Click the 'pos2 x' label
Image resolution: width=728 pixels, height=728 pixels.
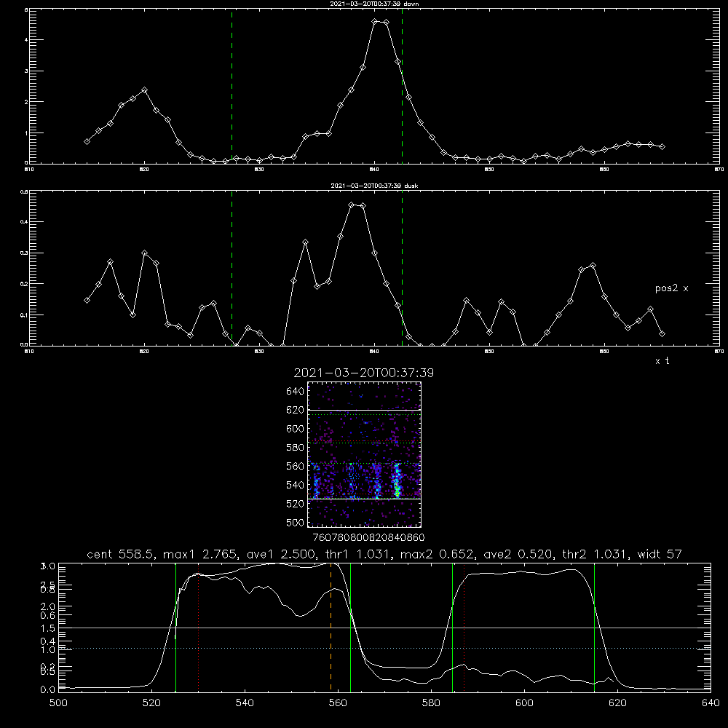(671, 288)
